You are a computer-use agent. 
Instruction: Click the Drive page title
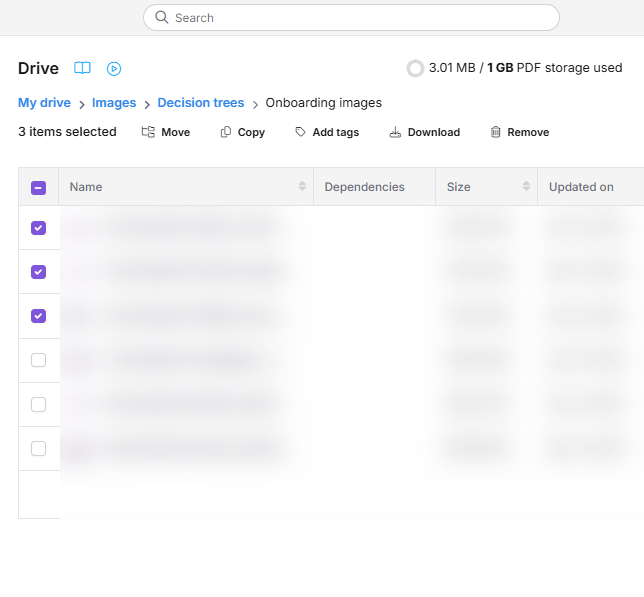coord(38,68)
